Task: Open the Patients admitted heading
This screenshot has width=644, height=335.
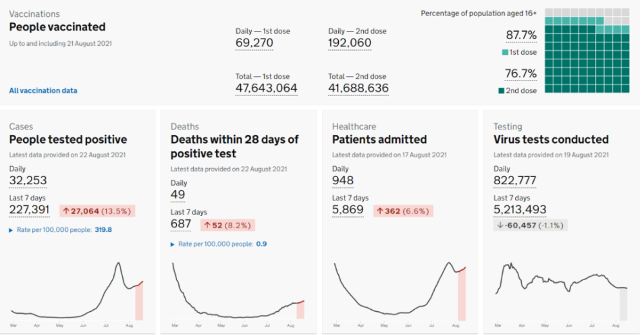Action: tap(379, 140)
